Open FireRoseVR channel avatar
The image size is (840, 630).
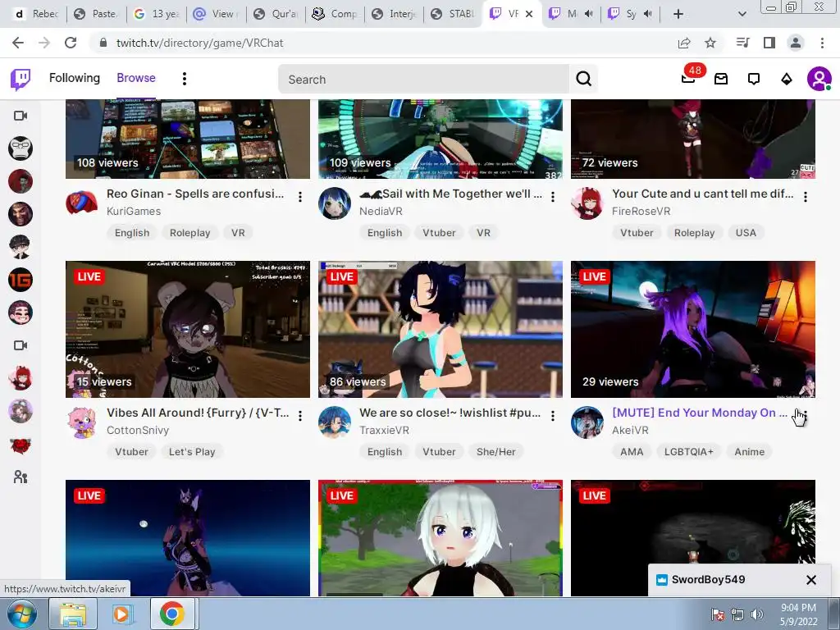click(x=587, y=203)
